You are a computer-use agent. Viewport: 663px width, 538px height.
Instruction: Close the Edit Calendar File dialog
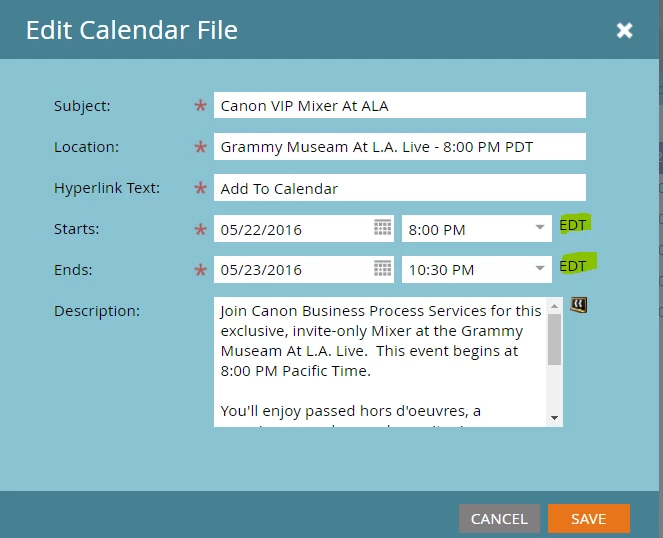coord(624,30)
